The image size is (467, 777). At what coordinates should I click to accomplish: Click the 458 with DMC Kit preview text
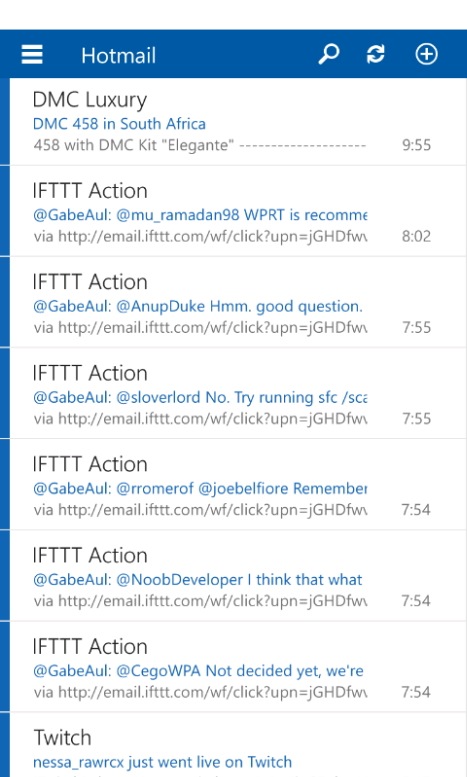(x=133, y=146)
